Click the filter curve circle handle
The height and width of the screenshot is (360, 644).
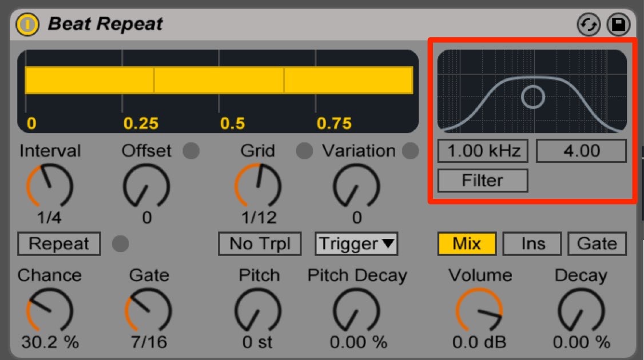coord(533,97)
